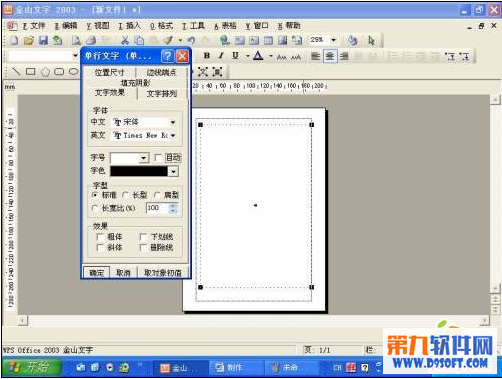This screenshot has width=502, height=379.
Task: Click the Format painter brush icon
Action: click(168, 40)
